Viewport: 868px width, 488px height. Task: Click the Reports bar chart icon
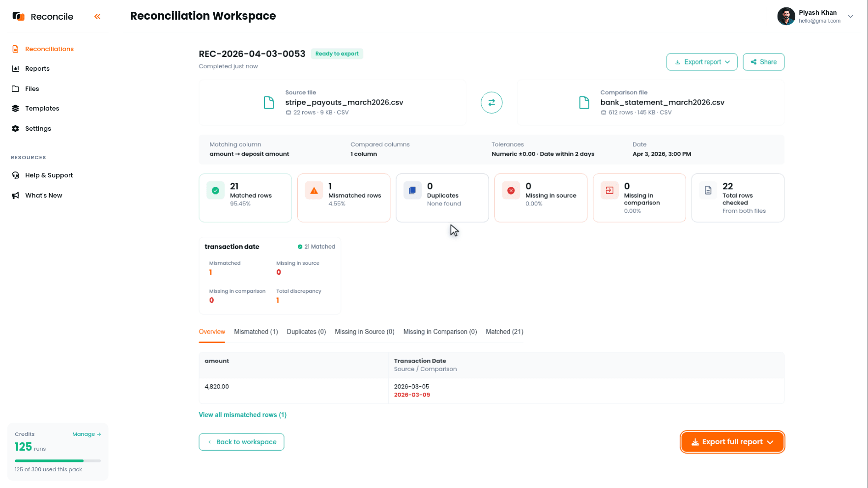coord(15,69)
